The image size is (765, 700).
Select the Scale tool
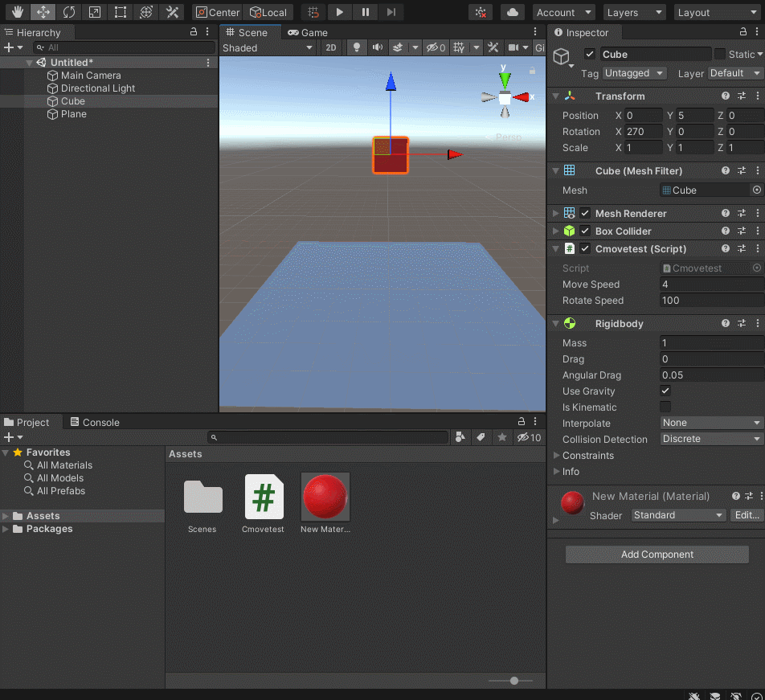pyautogui.click(x=95, y=12)
